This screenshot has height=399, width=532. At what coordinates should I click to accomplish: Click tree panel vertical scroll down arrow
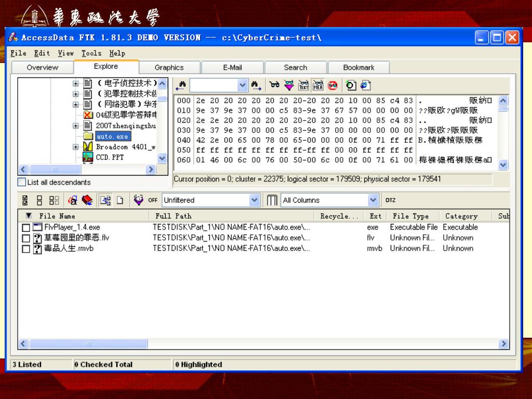pyautogui.click(x=162, y=158)
